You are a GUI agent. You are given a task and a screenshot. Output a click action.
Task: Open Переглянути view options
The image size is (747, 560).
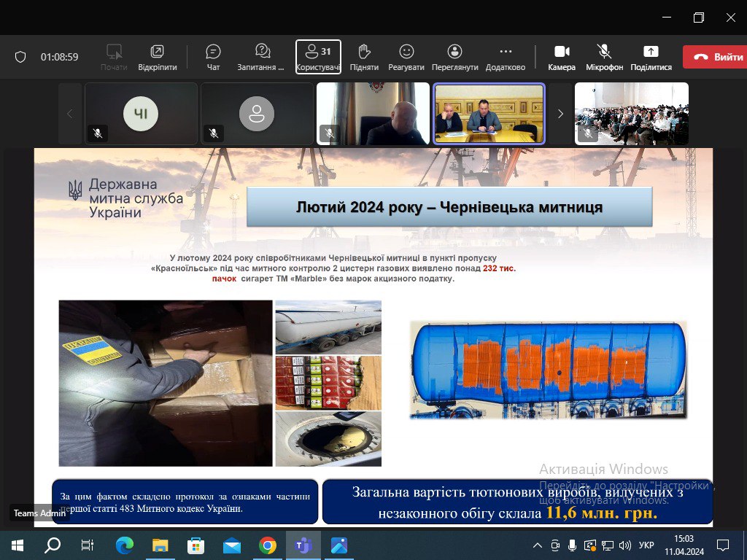coord(454,57)
